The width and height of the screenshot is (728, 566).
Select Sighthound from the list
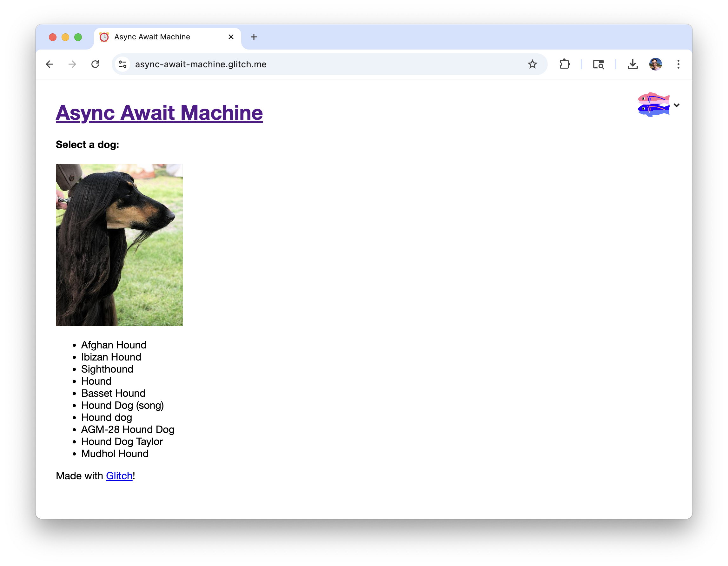(x=107, y=369)
